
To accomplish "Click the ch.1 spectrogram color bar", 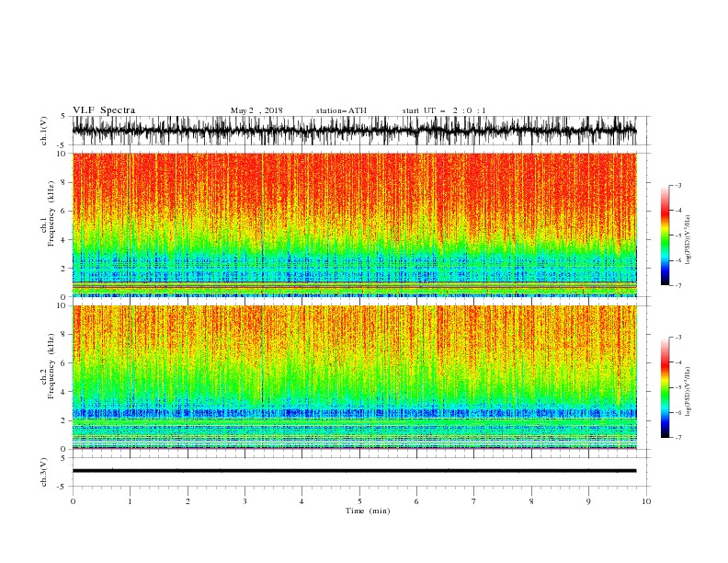I will coord(665,236).
